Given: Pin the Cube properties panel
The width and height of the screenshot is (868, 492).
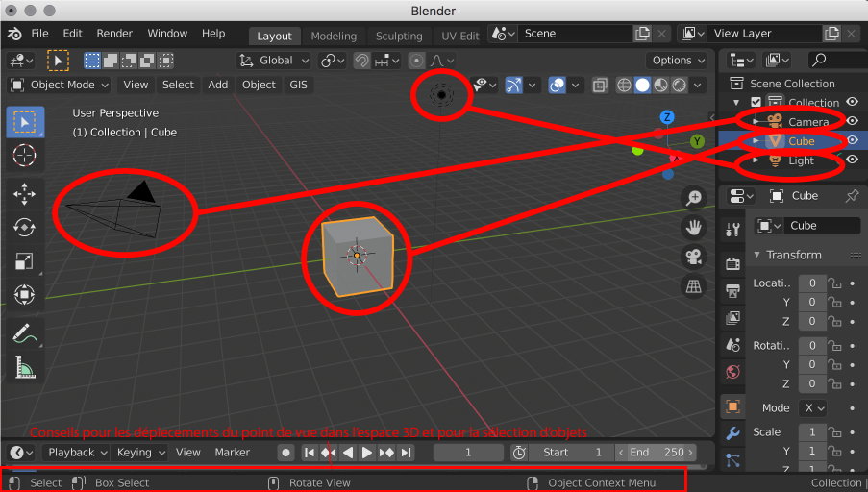Looking at the screenshot, I should pyautogui.click(x=852, y=195).
